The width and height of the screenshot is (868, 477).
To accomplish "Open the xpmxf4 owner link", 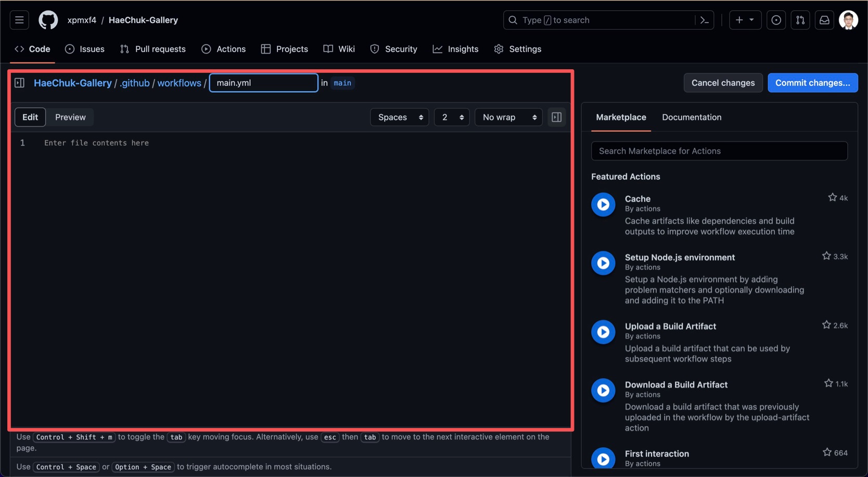I will [82, 20].
